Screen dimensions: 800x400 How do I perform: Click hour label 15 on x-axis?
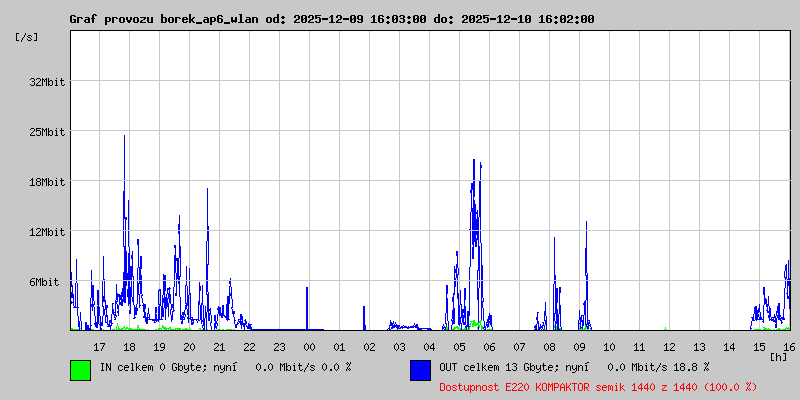tap(760, 347)
